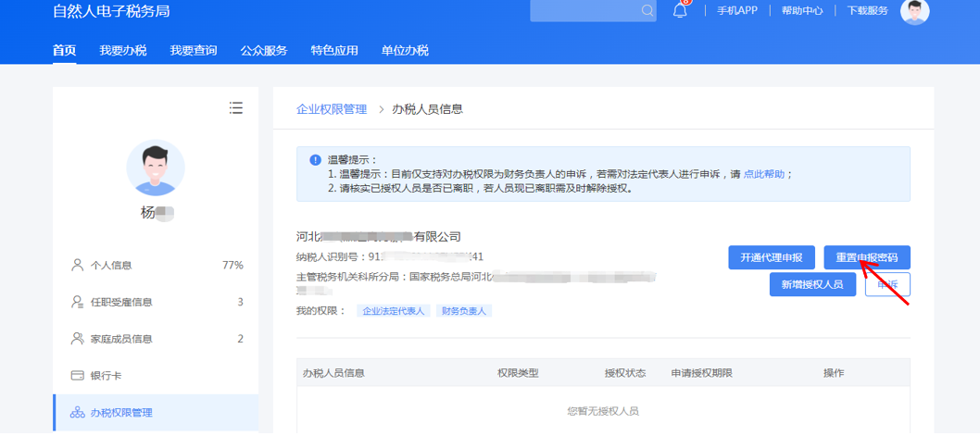Go back via 企业权限管理 breadcrumb
Image resolution: width=980 pixels, height=436 pixels.
332,109
